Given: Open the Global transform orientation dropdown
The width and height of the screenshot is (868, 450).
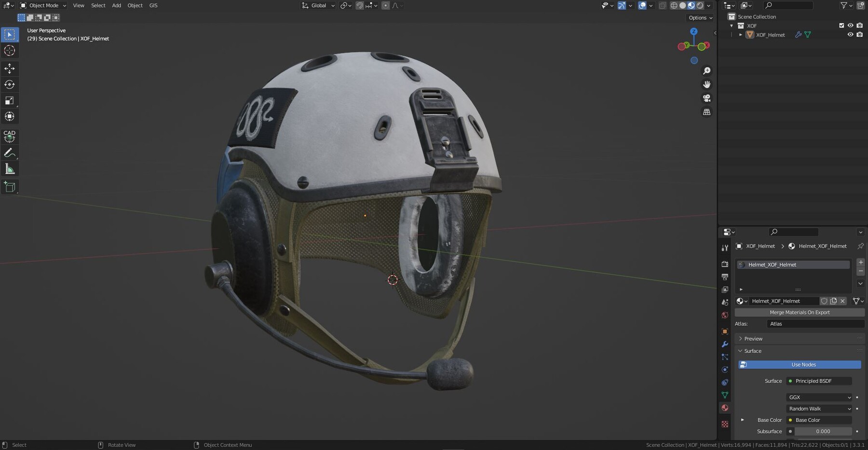Looking at the screenshot, I should pos(317,5).
